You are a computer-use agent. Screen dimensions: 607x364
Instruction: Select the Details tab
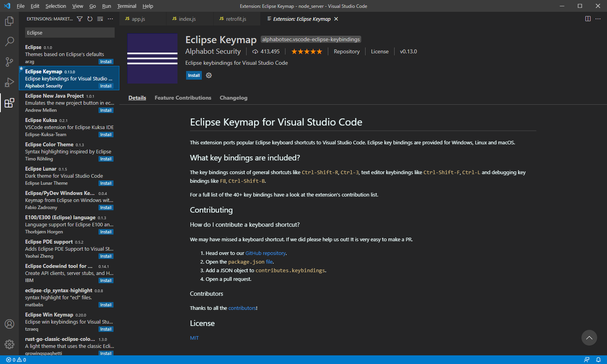pyautogui.click(x=137, y=98)
